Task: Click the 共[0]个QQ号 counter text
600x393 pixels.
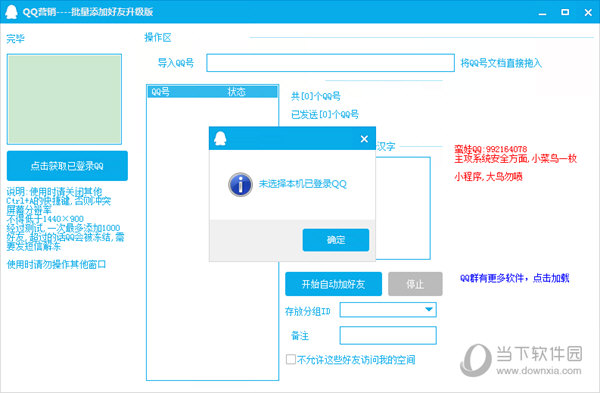Action: coord(316,96)
